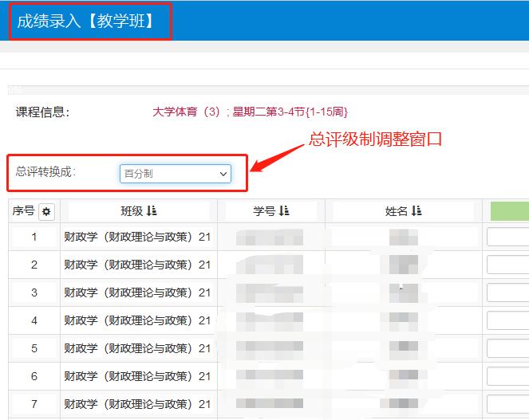
Task: Click the sort icon next to 学号
Action: click(x=284, y=211)
